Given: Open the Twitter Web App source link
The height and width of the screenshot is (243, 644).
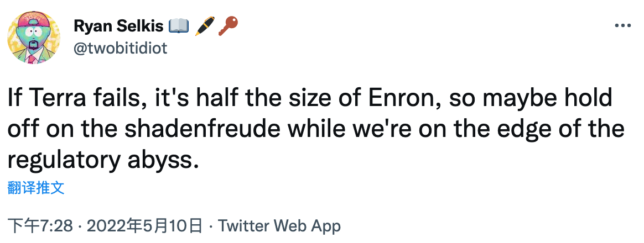Looking at the screenshot, I should [279, 226].
